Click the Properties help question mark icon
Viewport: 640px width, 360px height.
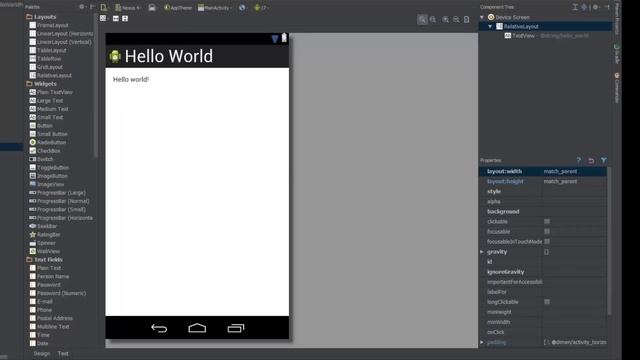coord(578,160)
